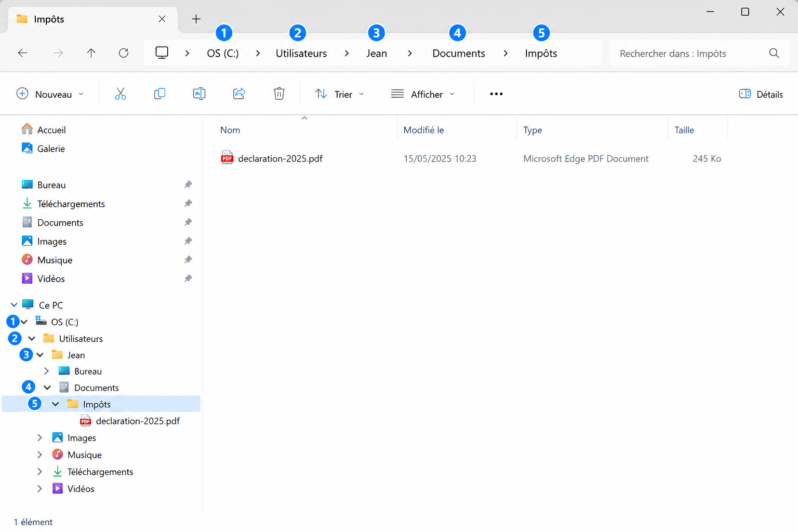Expand the Bureau folder under Jean

click(46, 371)
